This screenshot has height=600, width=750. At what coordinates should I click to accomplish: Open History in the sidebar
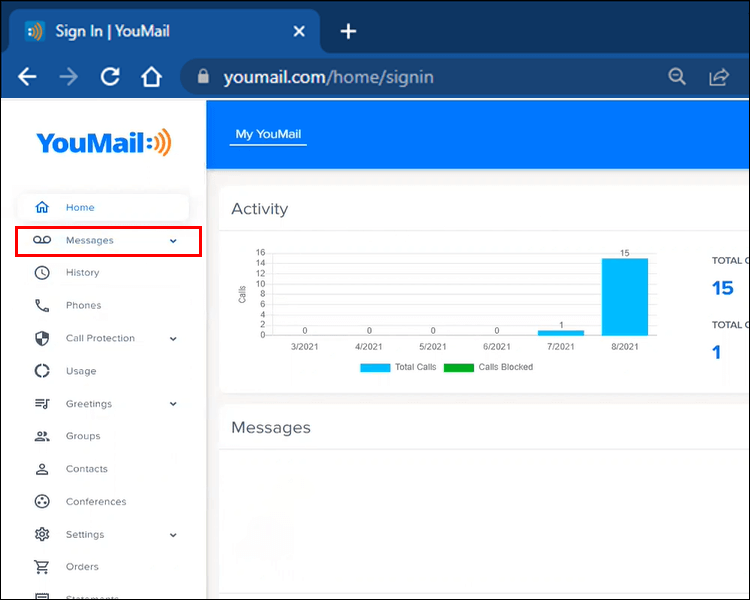point(82,272)
